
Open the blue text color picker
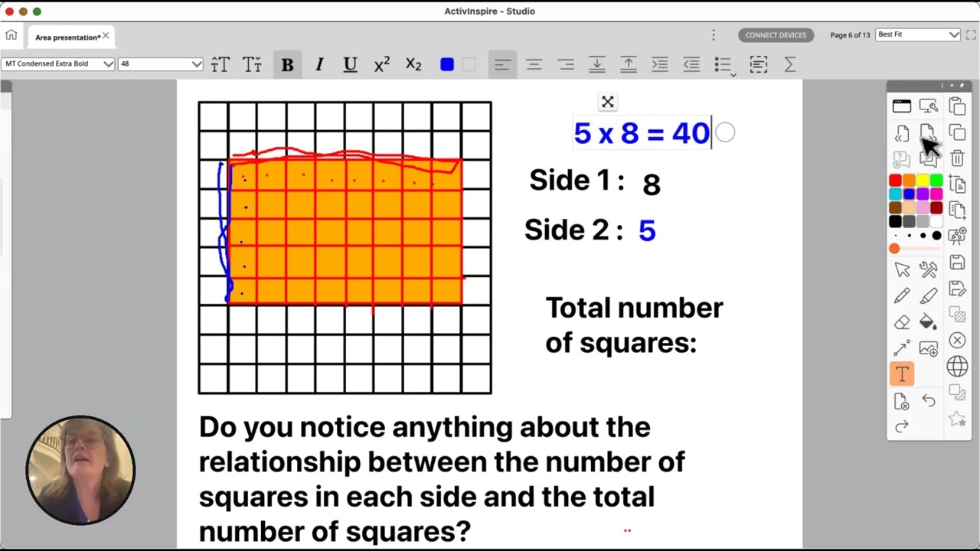click(447, 65)
